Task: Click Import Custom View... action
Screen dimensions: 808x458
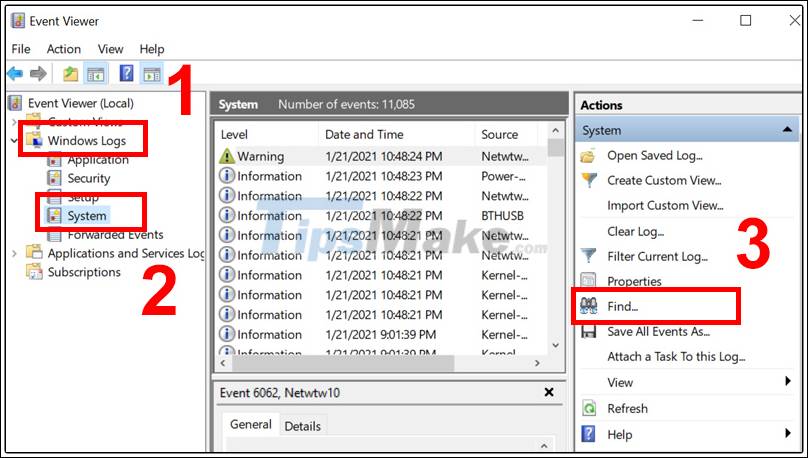Action: pyautogui.click(x=665, y=205)
